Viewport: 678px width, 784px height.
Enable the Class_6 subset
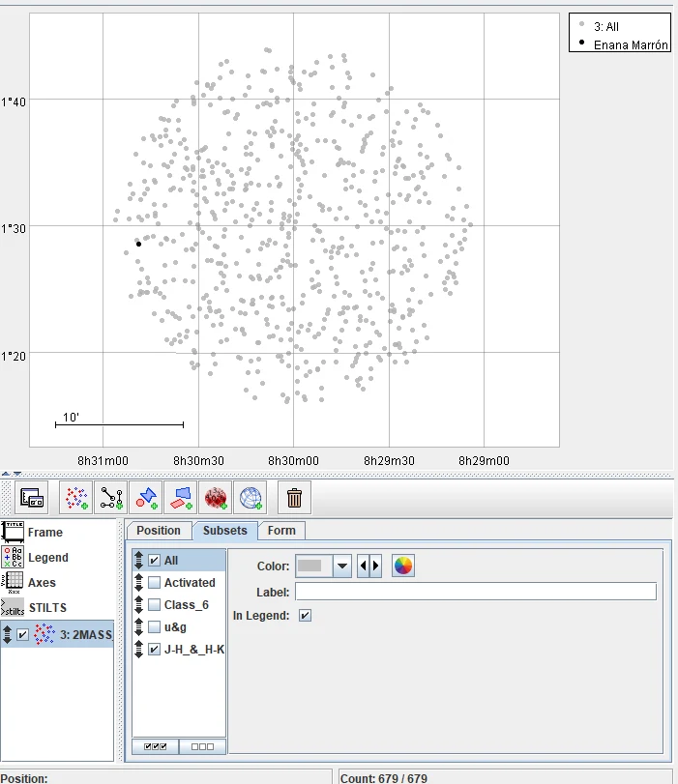[155, 605]
